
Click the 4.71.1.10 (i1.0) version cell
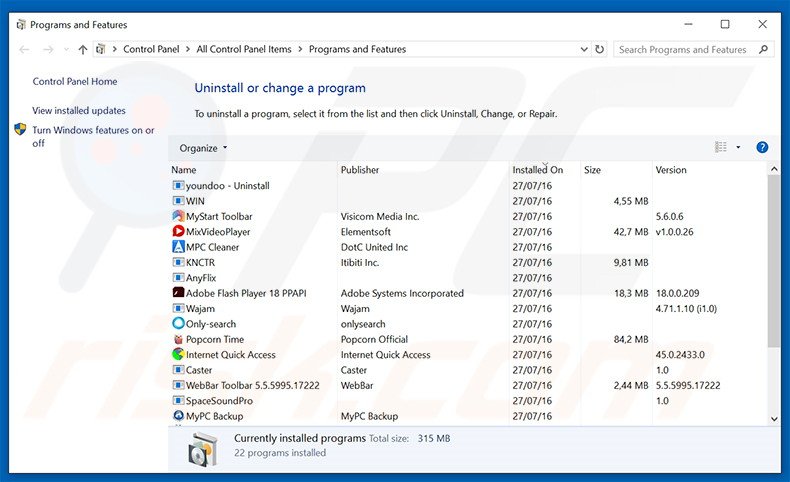click(686, 308)
